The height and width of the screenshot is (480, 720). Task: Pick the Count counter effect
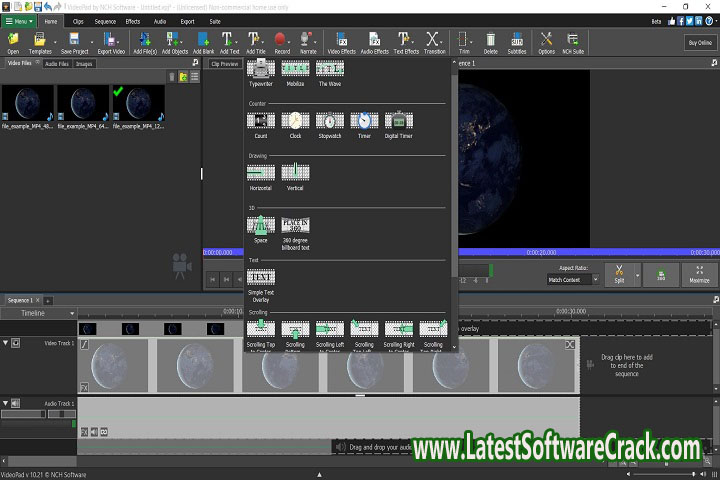click(261, 125)
